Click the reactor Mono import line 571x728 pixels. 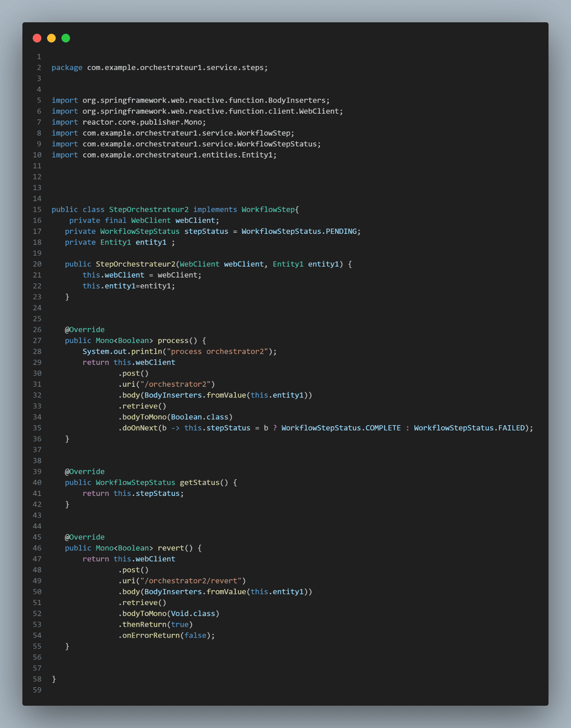(128, 122)
